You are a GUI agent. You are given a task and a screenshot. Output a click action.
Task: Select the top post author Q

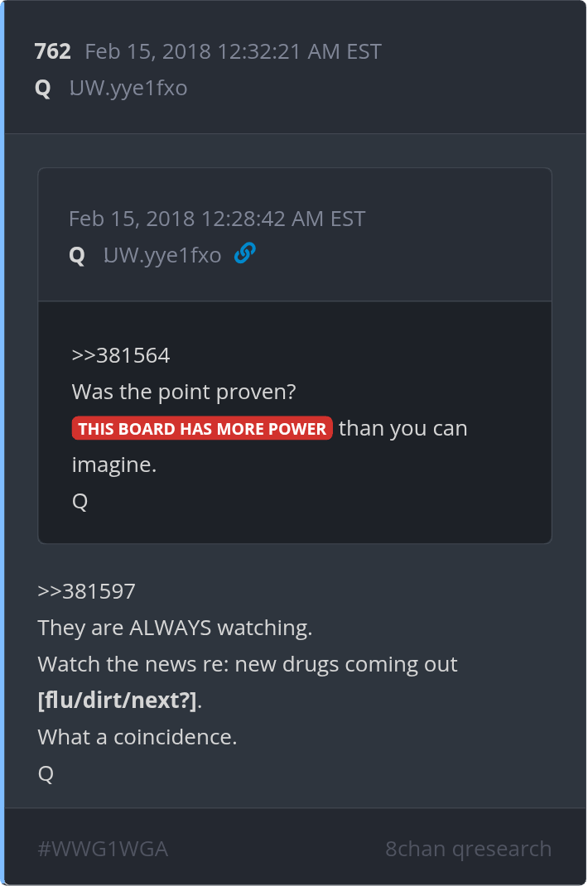[x=43, y=88]
